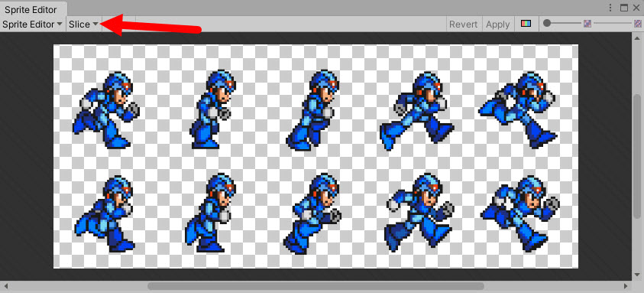644x293 pixels.
Task: Select the second sprite in top row
Action: click(x=212, y=109)
